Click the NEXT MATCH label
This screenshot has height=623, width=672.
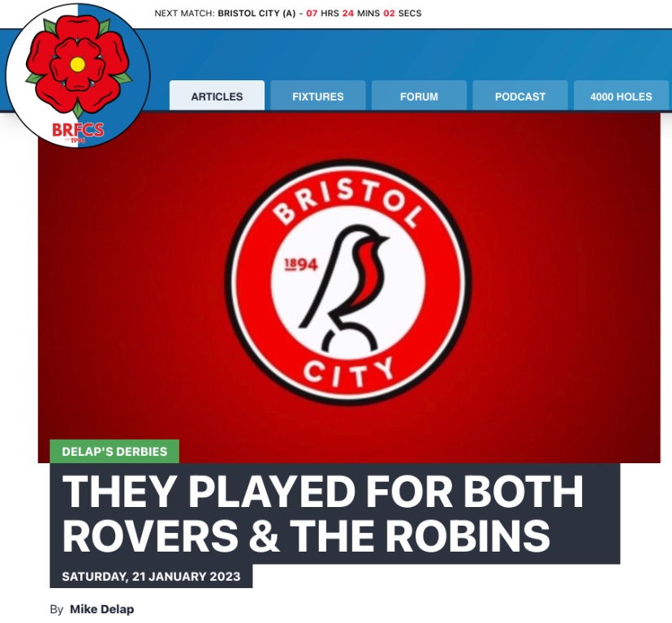click(184, 13)
